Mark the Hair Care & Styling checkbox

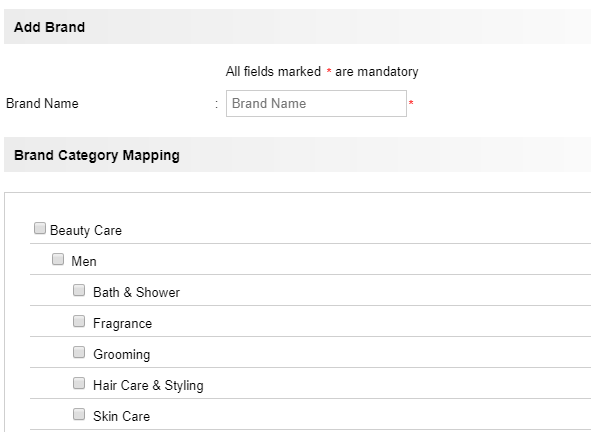(x=79, y=383)
